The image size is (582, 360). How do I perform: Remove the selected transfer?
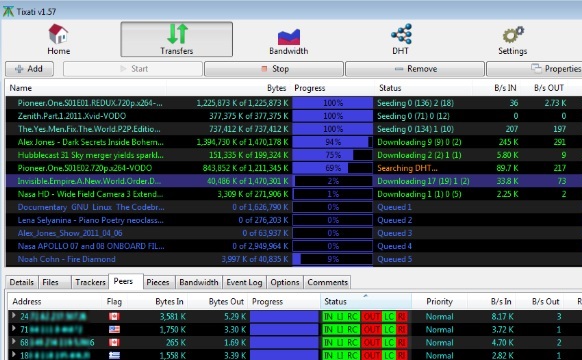click(x=415, y=69)
